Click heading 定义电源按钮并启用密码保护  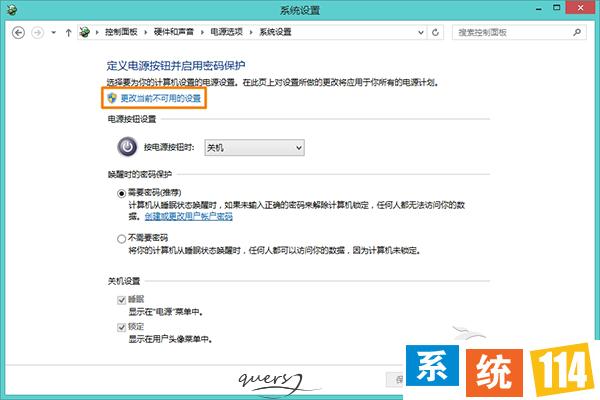click(x=176, y=65)
